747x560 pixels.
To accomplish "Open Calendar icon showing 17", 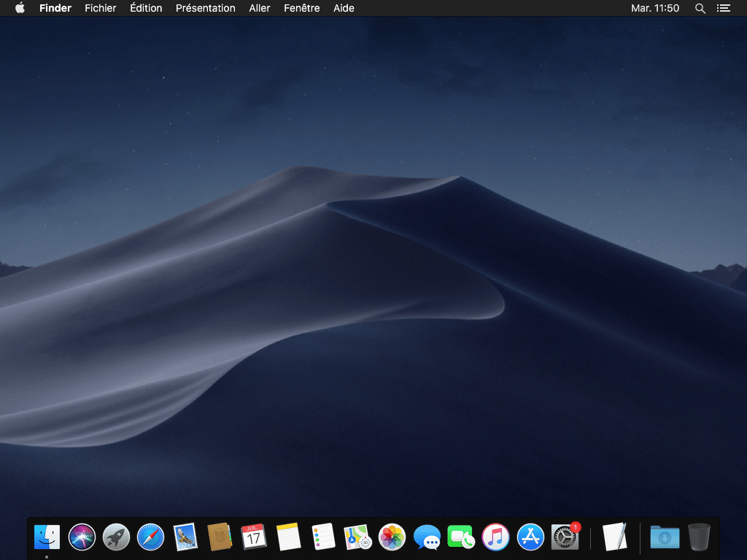I will click(254, 537).
